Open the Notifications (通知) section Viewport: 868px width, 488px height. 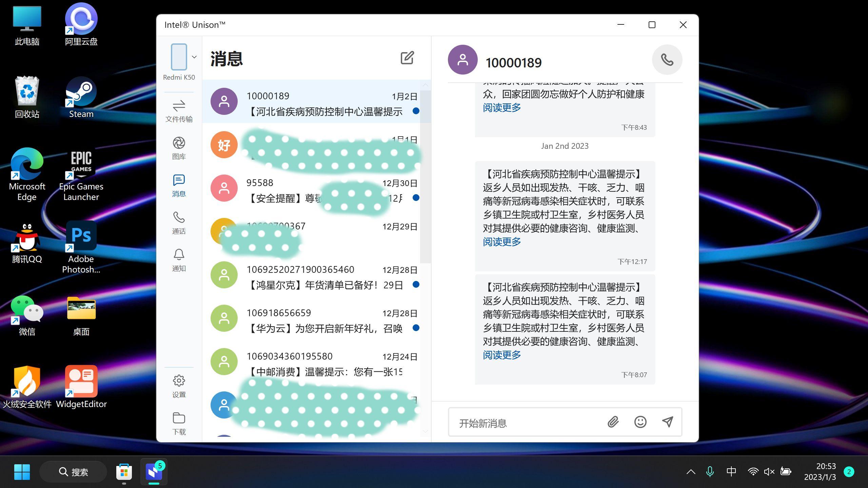(x=179, y=260)
